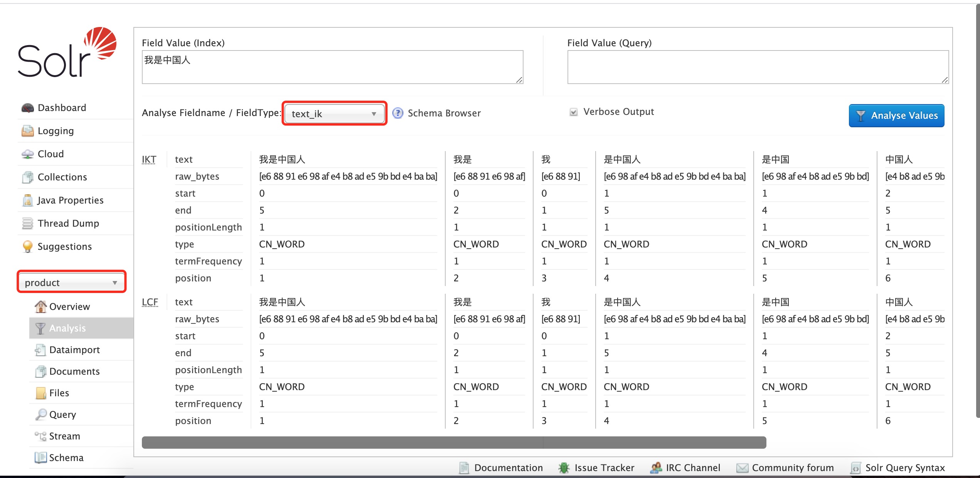The width and height of the screenshot is (980, 478).
Task: Toggle Verbose Output checkbox
Action: click(571, 111)
